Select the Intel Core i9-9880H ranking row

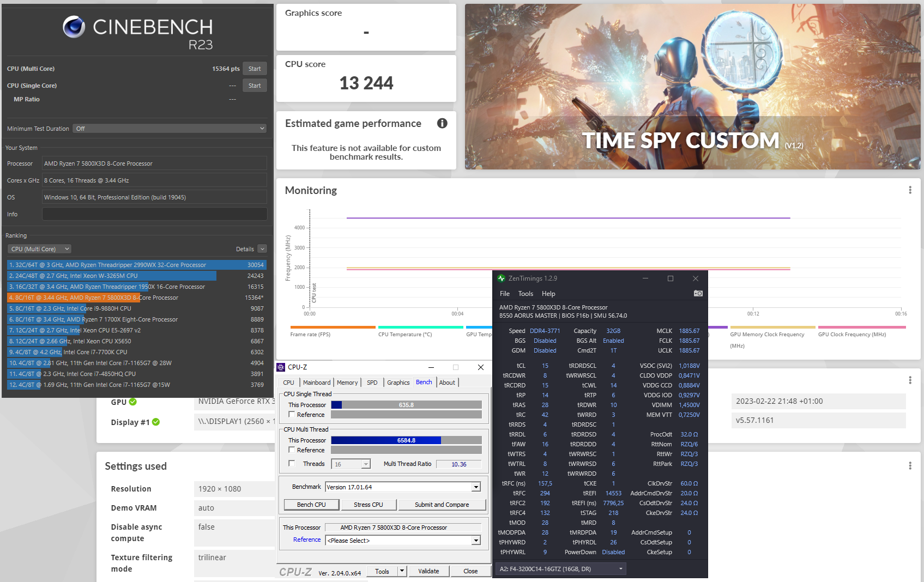click(x=137, y=308)
